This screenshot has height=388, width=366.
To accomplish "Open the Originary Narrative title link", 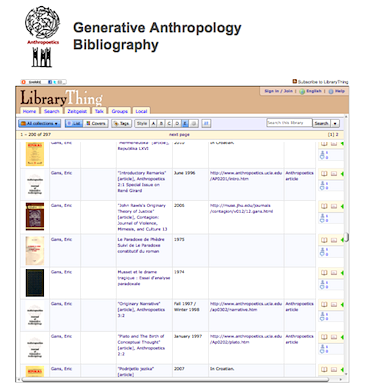I will click(x=141, y=310).
